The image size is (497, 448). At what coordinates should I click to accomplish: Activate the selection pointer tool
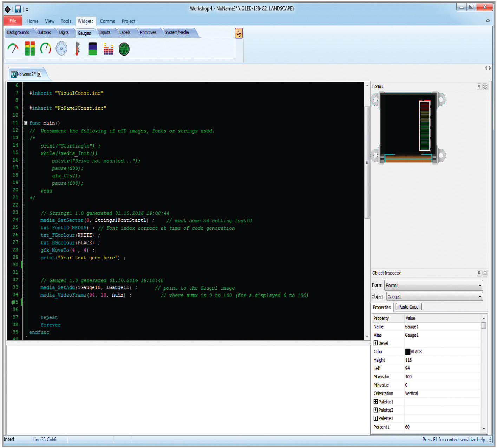tap(239, 33)
